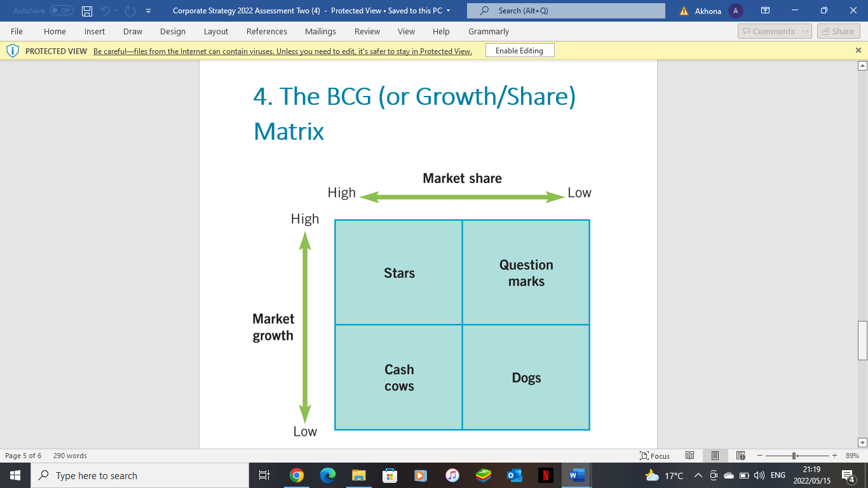Viewport: 868px width, 488px height.
Task: Click the scrollbar down arrow
Action: click(x=862, y=442)
